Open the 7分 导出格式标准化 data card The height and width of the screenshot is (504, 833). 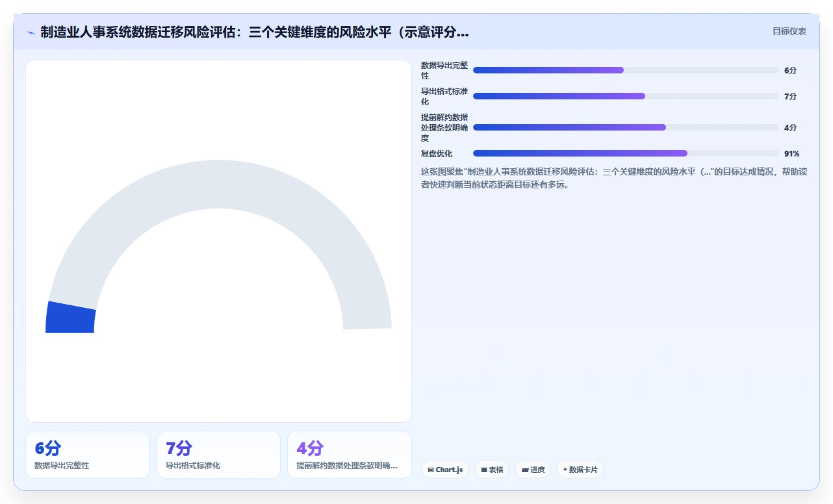coord(218,455)
